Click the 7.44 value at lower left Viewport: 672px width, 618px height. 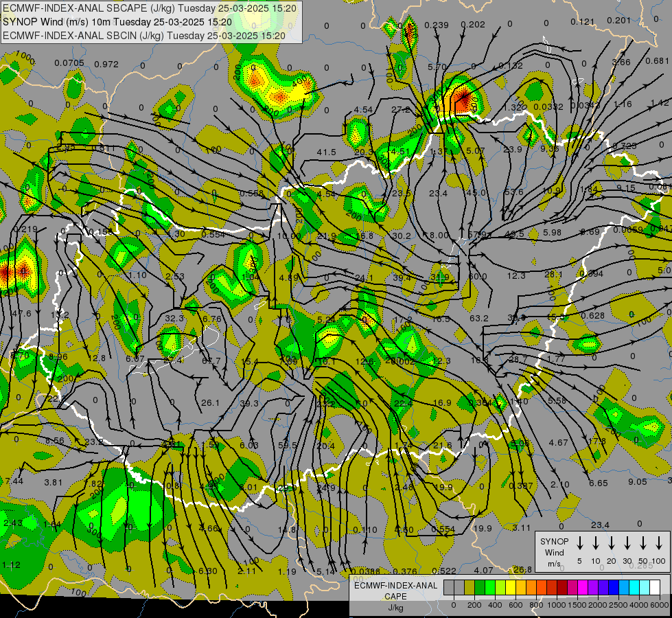pyautogui.click(x=14, y=481)
